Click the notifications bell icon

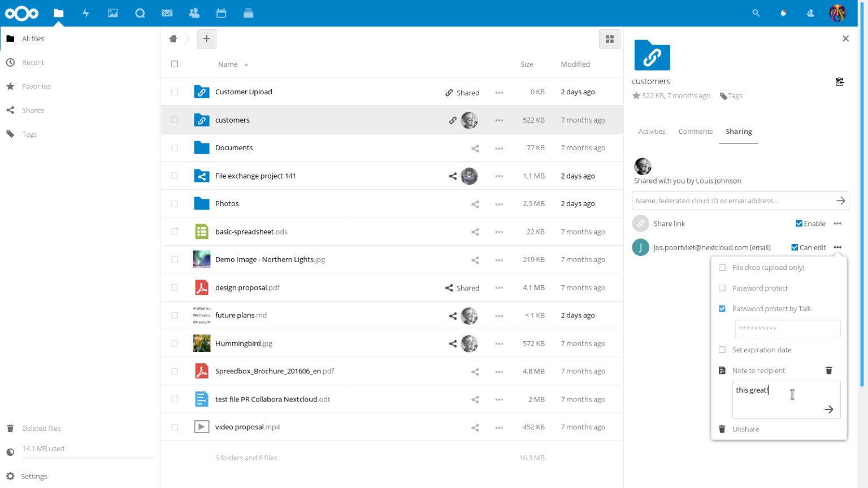pyautogui.click(x=783, y=13)
